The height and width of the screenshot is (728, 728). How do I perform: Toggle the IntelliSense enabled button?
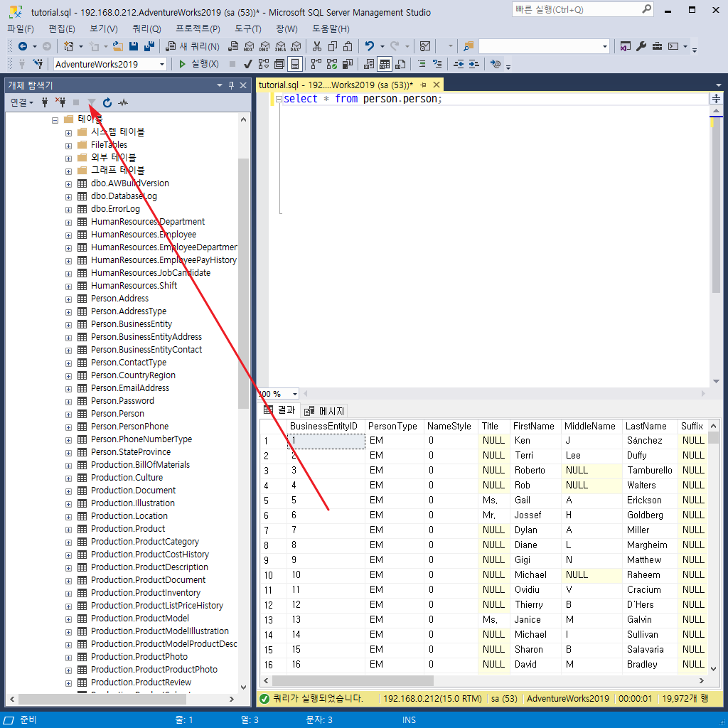coord(295,63)
